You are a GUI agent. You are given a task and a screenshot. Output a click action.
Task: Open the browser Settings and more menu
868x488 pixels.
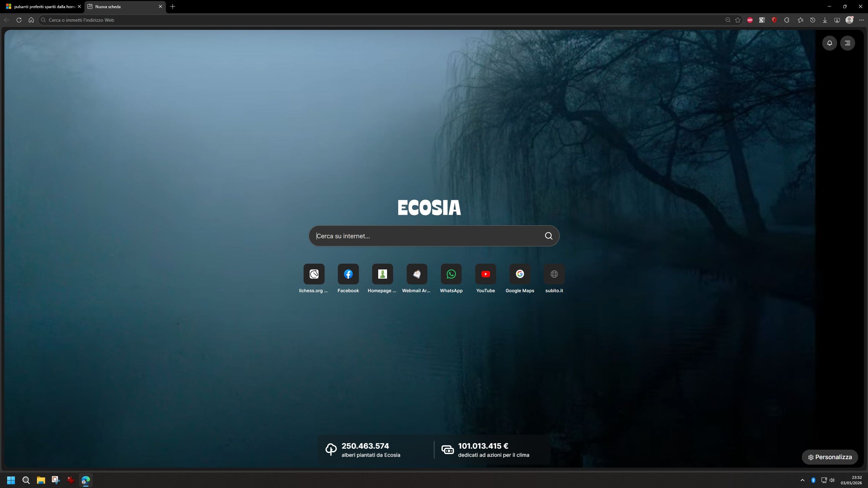862,20
